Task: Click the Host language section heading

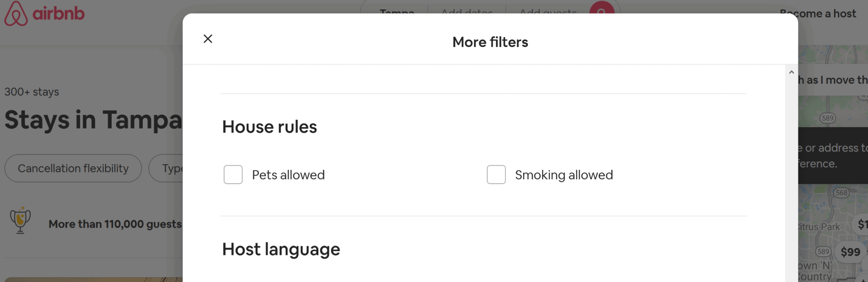Action: coord(281,249)
